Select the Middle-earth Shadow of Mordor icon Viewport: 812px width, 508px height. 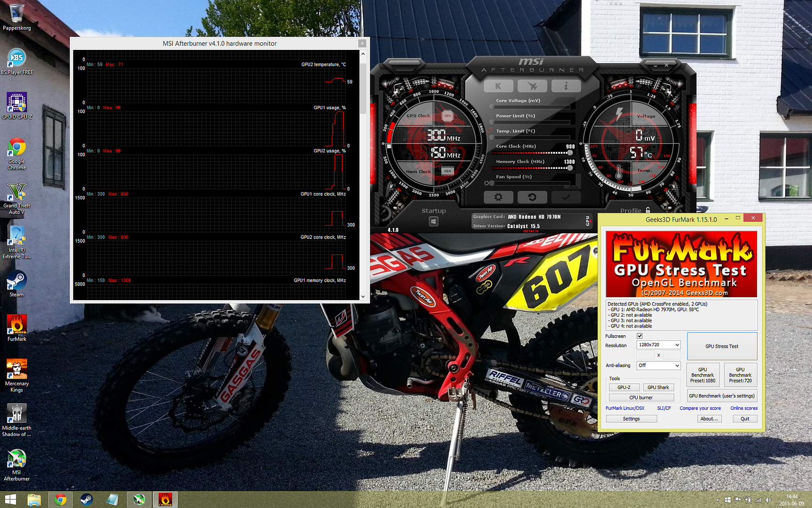coord(17,420)
